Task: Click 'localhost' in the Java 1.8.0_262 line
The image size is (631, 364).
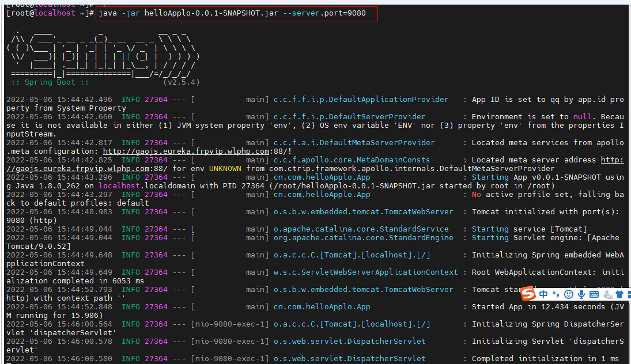Action: [119, 186]
